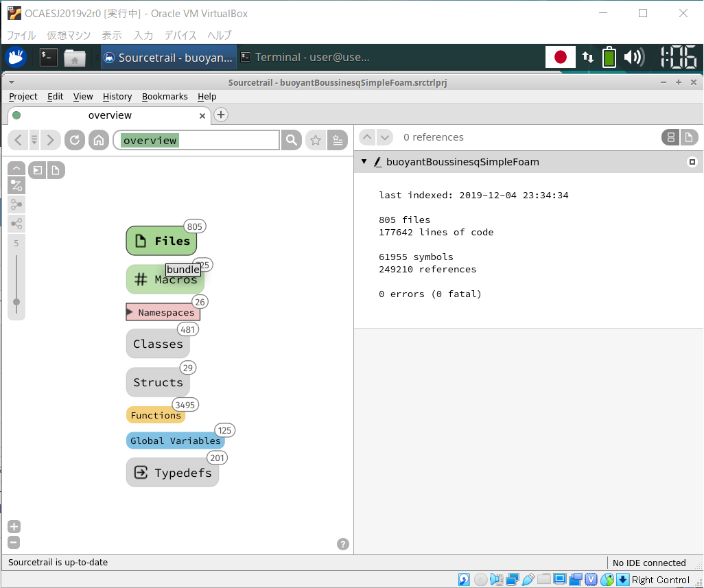The image size is (704, 588).
Task: Open VirtualBox デバイス menu
Action: 180,35
